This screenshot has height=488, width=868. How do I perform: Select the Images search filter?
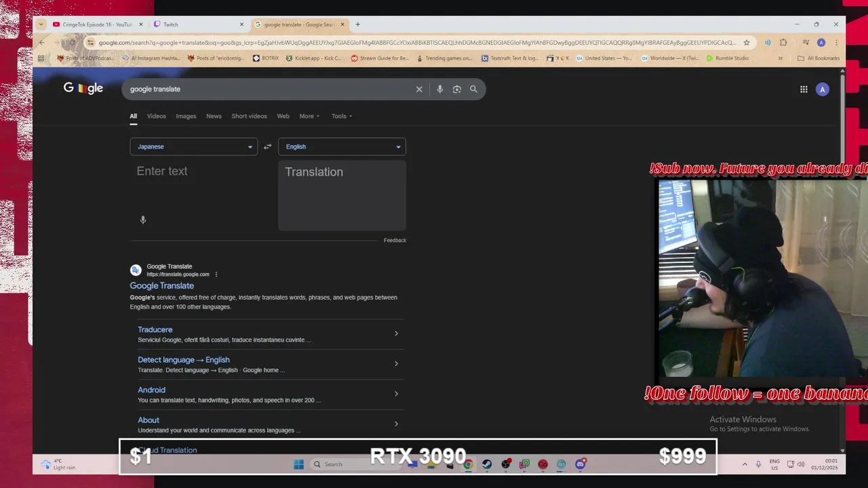click(186, 116)
